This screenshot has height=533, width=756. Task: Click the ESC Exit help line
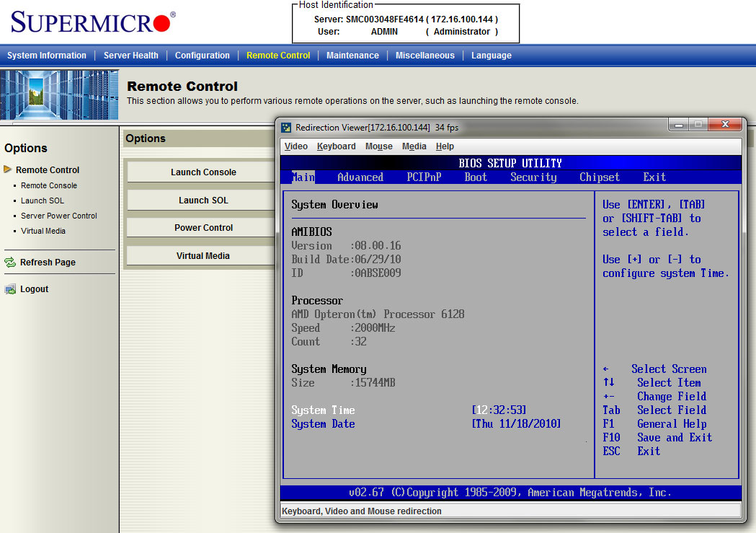pos(631,451)
